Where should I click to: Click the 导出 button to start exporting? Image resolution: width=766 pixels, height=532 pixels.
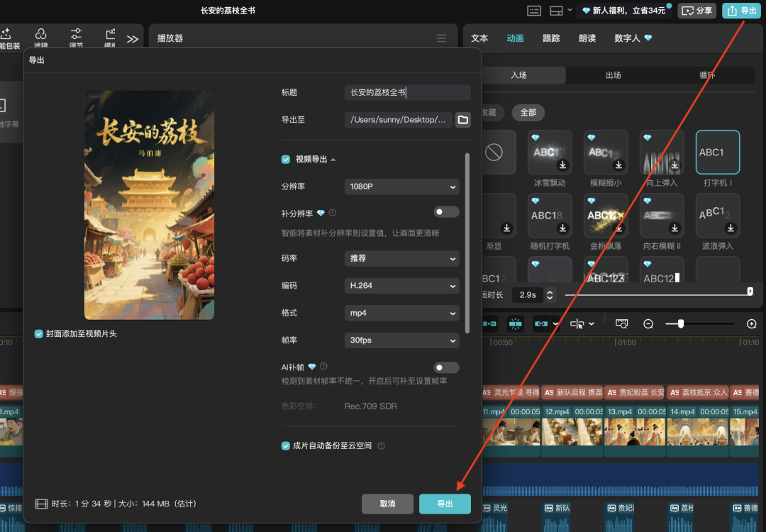point(445,504)
